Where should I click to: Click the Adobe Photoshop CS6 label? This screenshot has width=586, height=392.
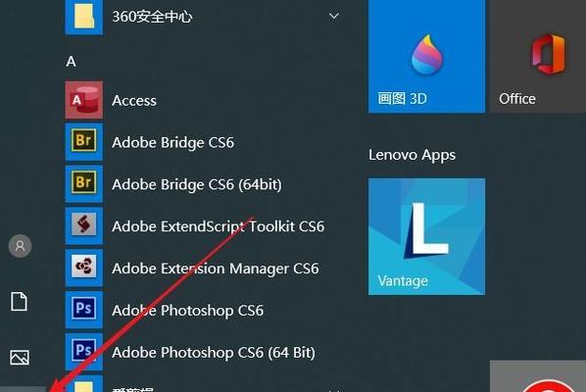tap(187, 311)
